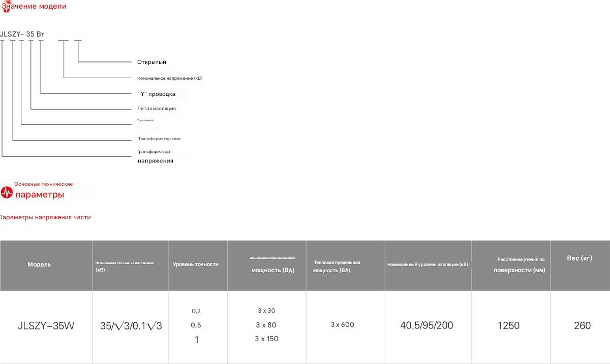Screen dimensions: 610x364
Task: Click the red pulse icon beside параметры
Action: pos(7,193)
